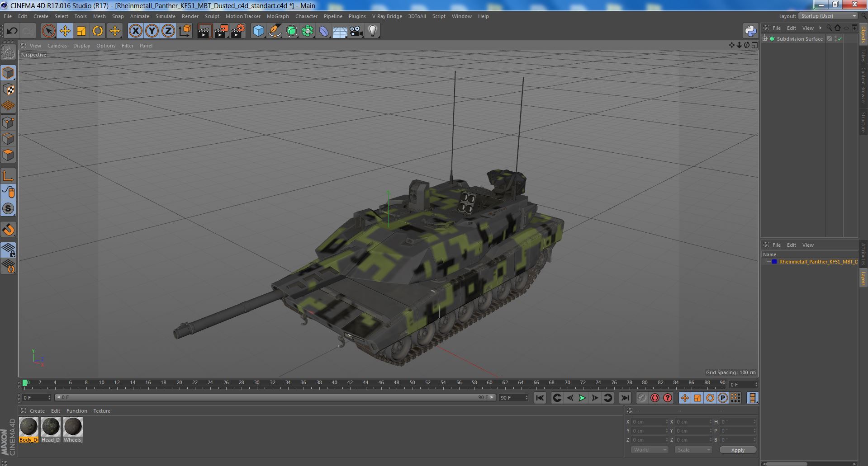Image resolution: width=868 pixels, height=466 pixels.
Task: Select the Wheels_ material swatch
Action: pos(73,429)
